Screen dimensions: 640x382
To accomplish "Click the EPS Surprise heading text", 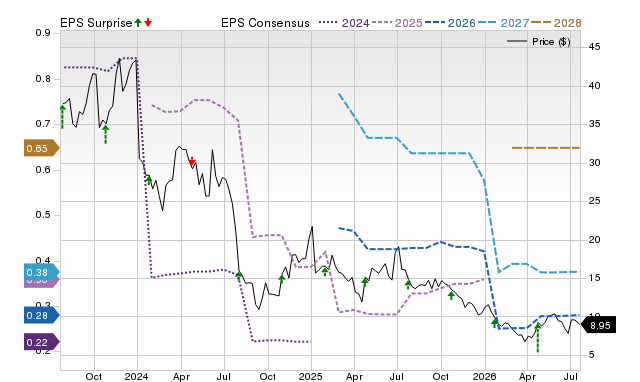I will click(x=96, y=23).
